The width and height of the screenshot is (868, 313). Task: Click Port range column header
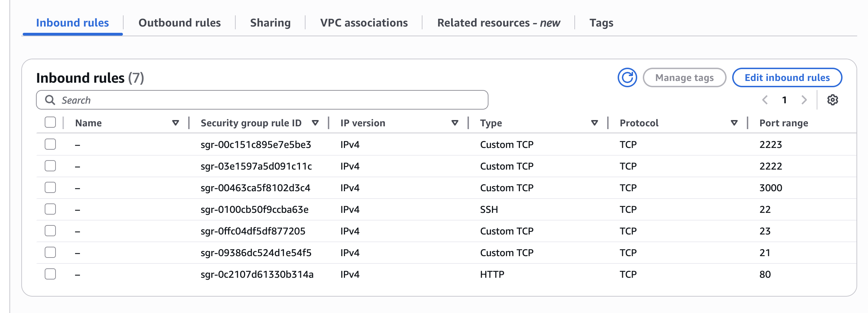784,123
